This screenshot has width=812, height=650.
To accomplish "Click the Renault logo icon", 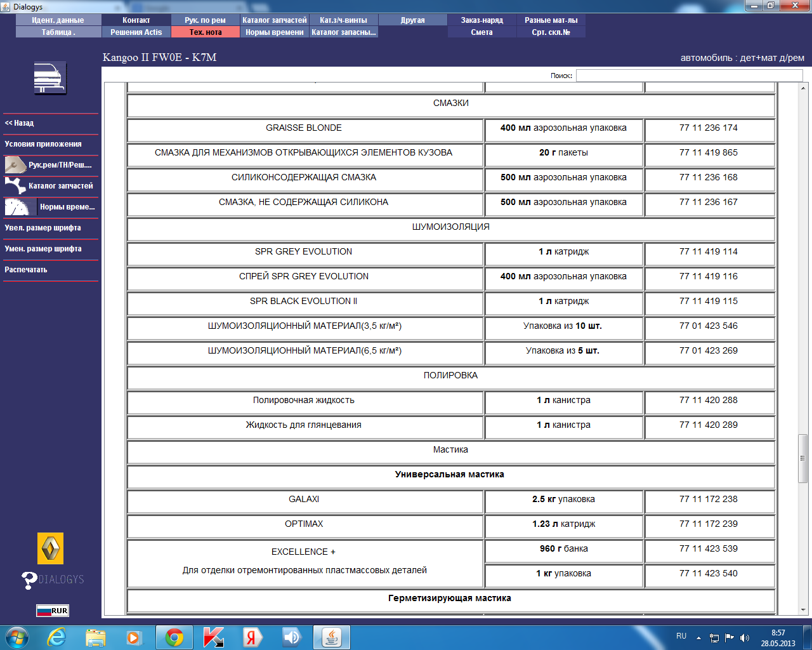I will (51, 548).
